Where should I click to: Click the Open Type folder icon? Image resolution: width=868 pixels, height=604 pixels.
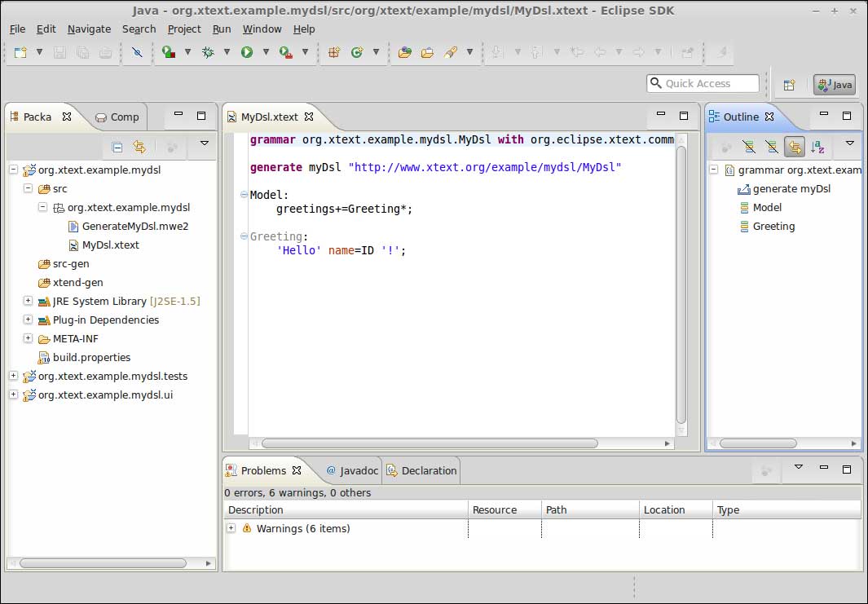[404, 52]
